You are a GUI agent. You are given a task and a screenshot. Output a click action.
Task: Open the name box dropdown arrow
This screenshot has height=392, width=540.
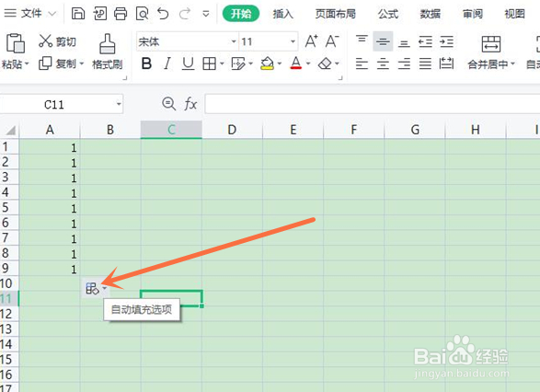click(119, 104)
